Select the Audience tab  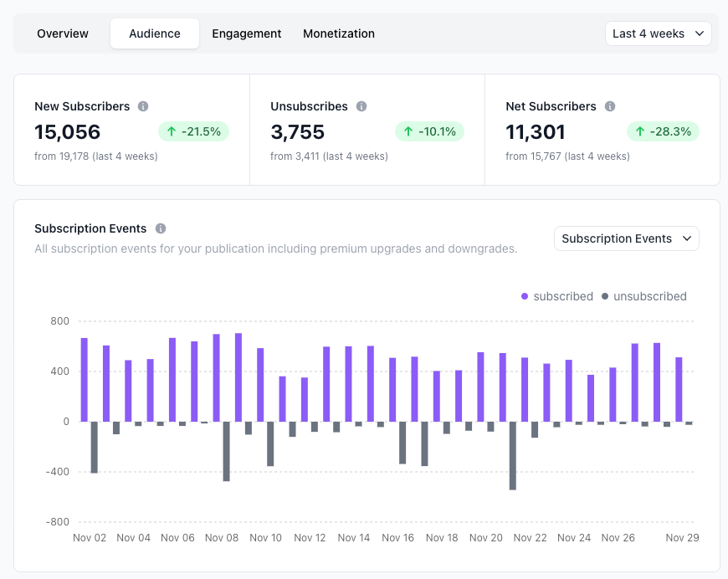pos(155,33)
